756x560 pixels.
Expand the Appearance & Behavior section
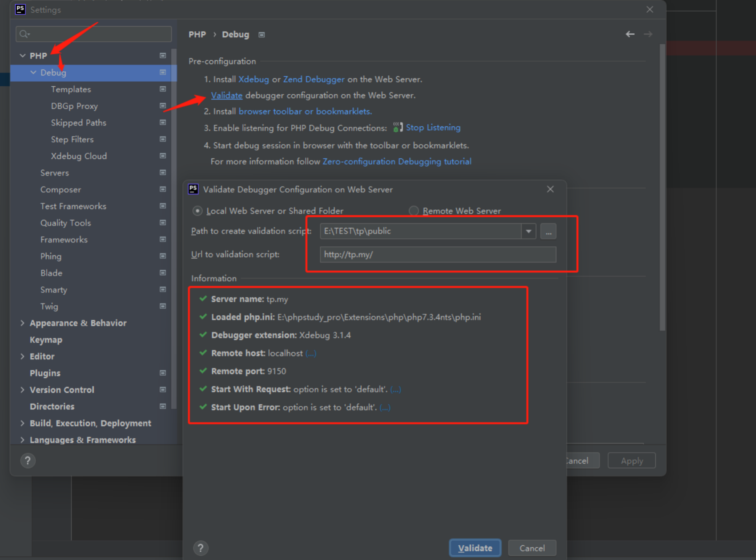pos(23,323)
